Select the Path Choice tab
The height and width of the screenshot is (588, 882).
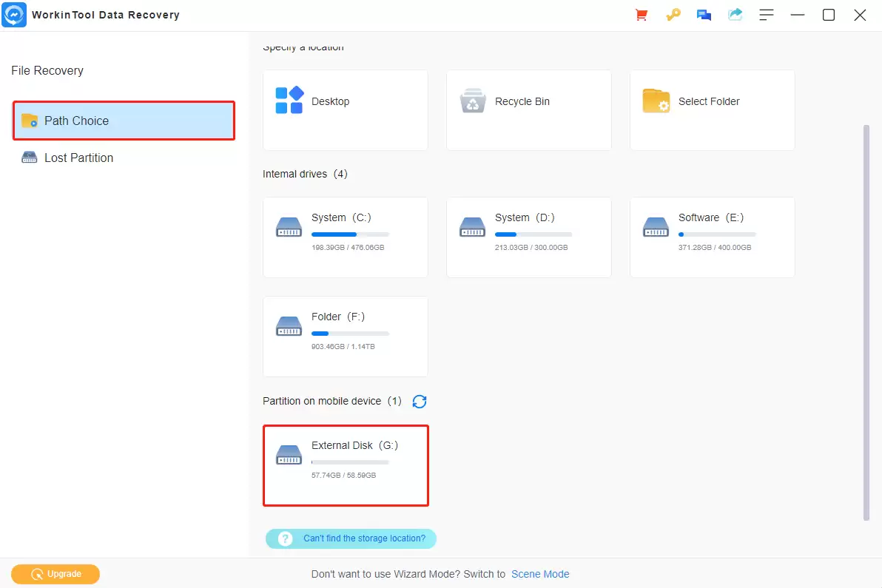(x=124, y=121)
